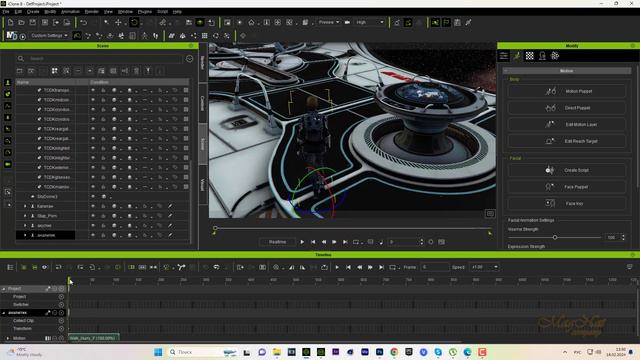Expand the Motion track in timeline
Viewport: 640px width, 360px height.
pyautogui.click(x=8, y=338)
